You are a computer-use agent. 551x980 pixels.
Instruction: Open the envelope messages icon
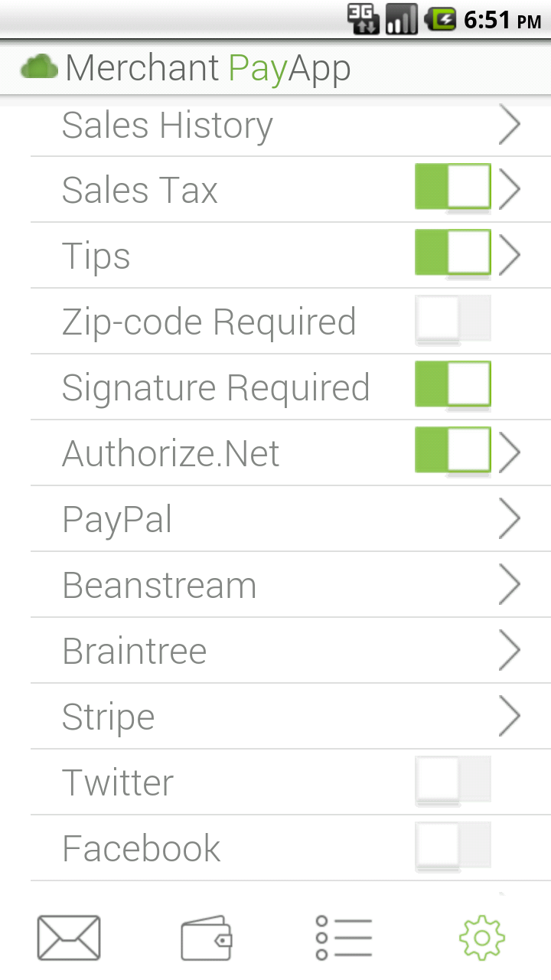point(69,937)
